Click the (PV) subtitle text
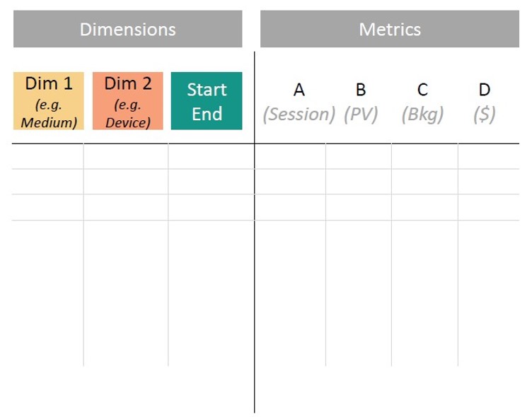Screen dimensions: 532x417 (x=361, y=114)
